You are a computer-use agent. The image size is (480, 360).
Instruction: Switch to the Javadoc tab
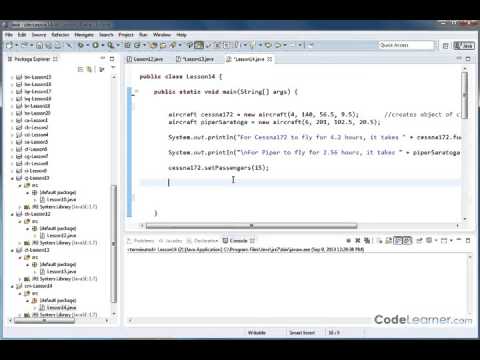coord(170,241)
